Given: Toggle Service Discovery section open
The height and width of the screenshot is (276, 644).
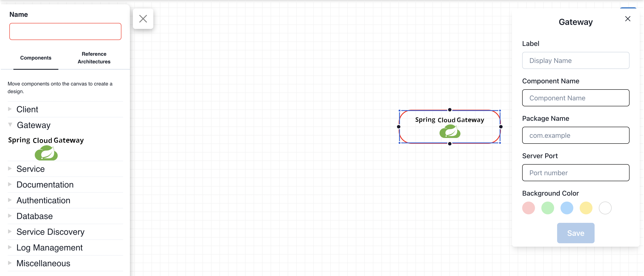Looking at the screenshot, I should (9, 231).
